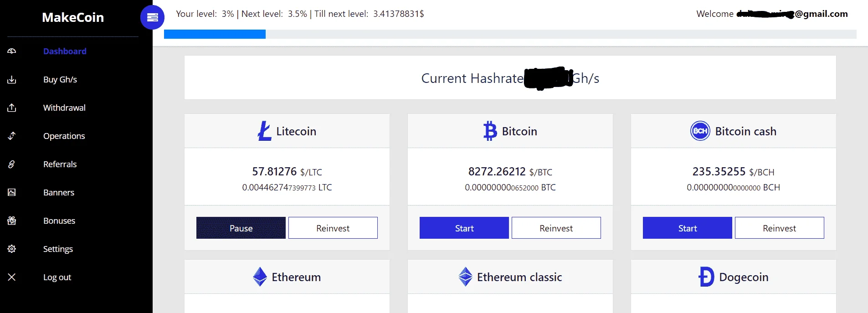Click the Withdrawal upload icon

(x=12, y=108)
